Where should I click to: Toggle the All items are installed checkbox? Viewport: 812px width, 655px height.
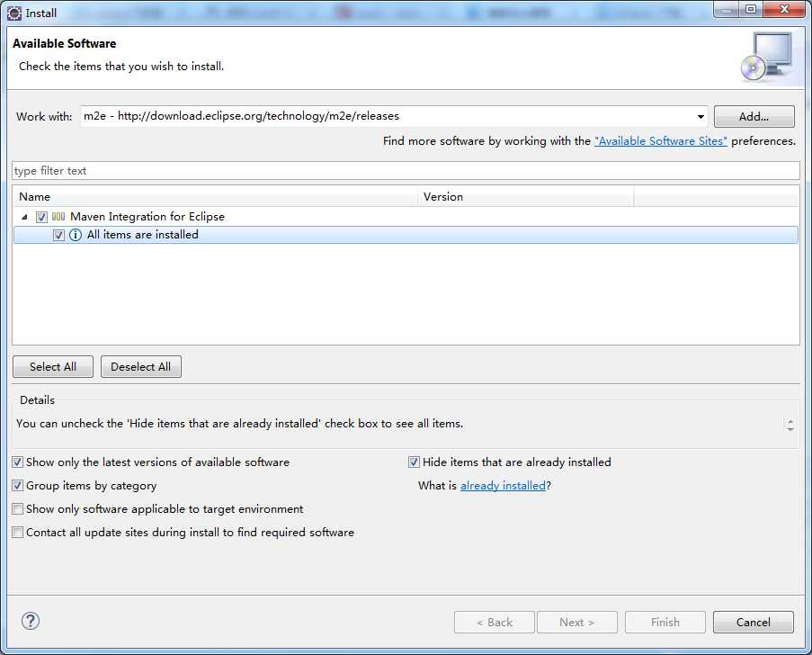58,235
